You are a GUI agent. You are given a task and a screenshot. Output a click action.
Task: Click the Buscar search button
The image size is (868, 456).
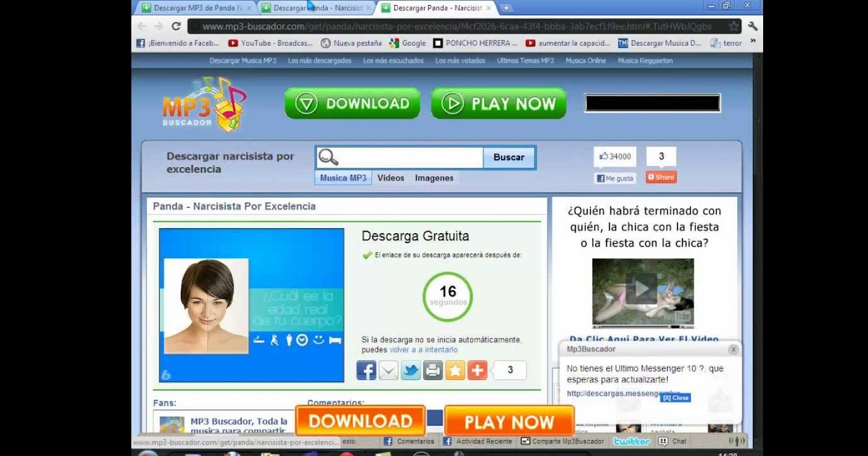(509, 157)
